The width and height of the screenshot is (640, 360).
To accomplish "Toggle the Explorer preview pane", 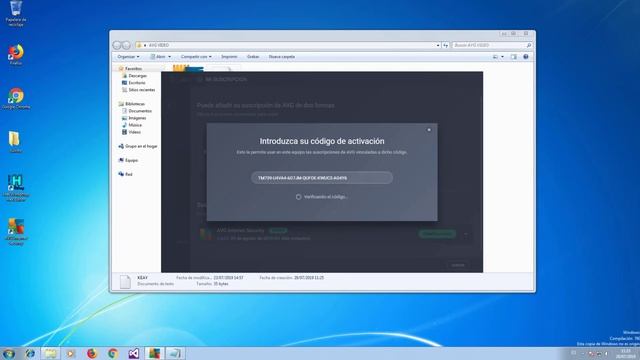I will (513, 57).
